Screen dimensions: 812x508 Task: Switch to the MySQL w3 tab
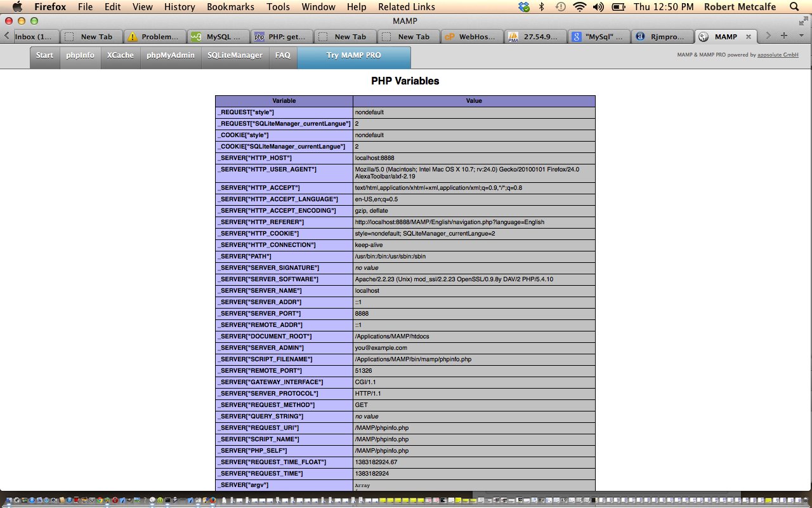[x=218, y=37]
